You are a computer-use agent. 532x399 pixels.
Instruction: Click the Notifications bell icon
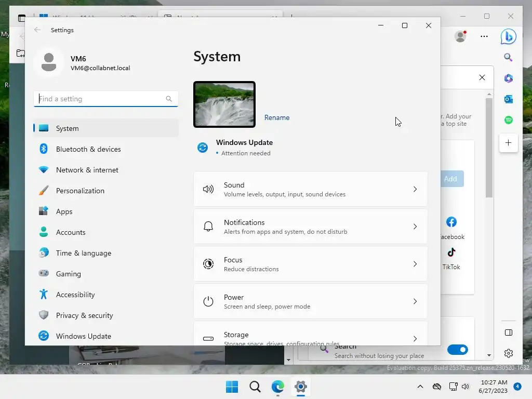(x=208, y=227)
